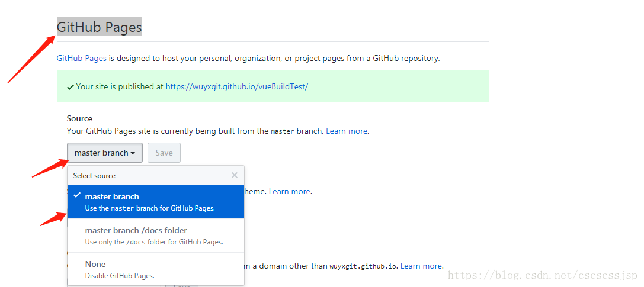The width and height of the screenshot is (644, 287).
Task: Open Learn more link under Source
Action: click(347, 131)
